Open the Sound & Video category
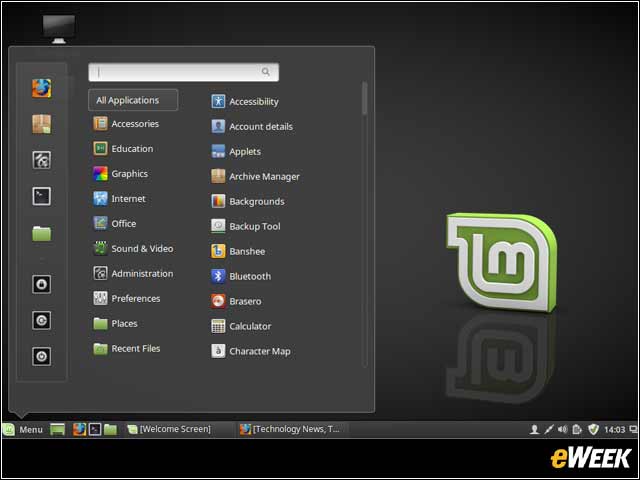 (133, 249)
